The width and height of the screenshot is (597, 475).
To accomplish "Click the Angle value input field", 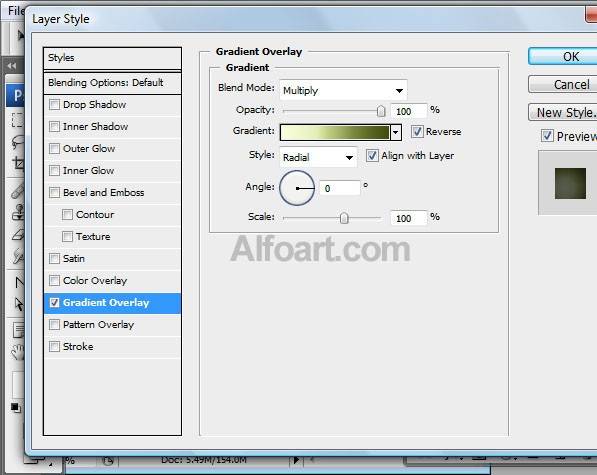I will click(x=340, y=188).
